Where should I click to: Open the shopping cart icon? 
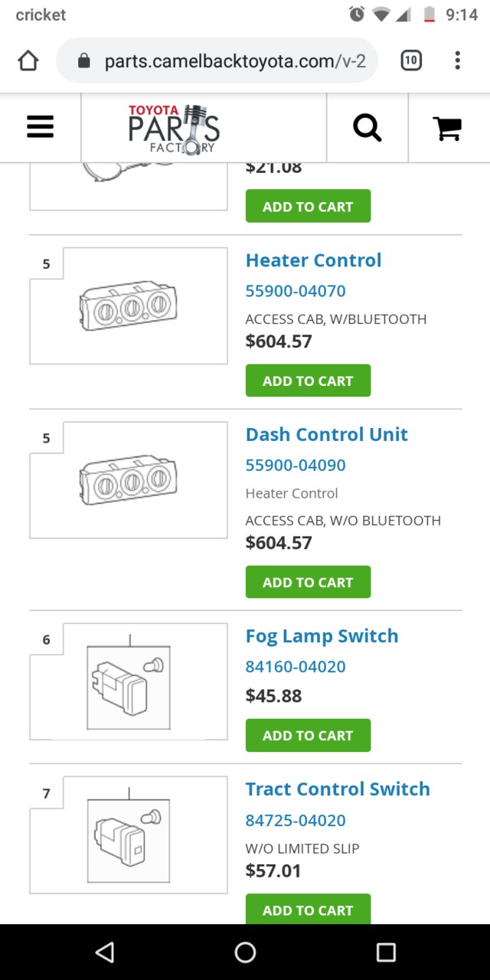pyautogui.click(x=447, y=128)
